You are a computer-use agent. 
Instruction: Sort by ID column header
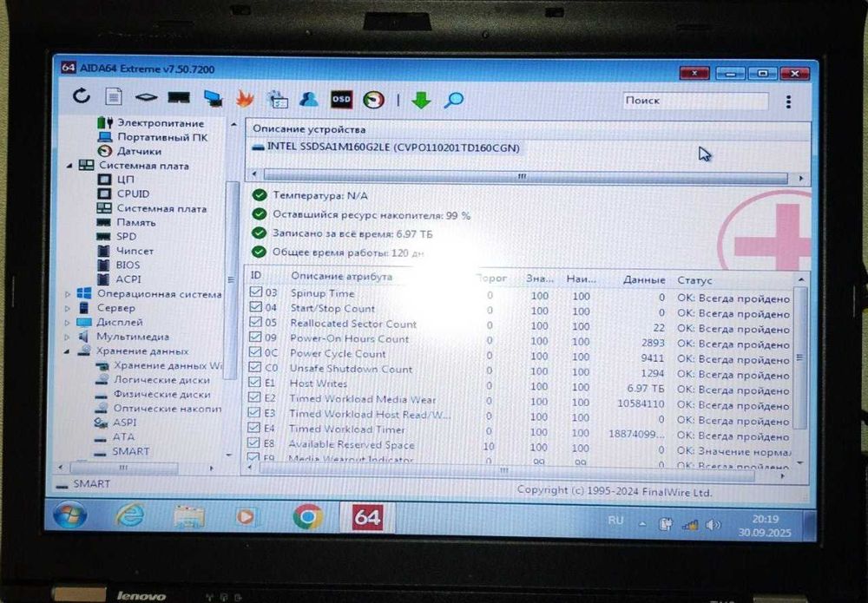(256, 275)
